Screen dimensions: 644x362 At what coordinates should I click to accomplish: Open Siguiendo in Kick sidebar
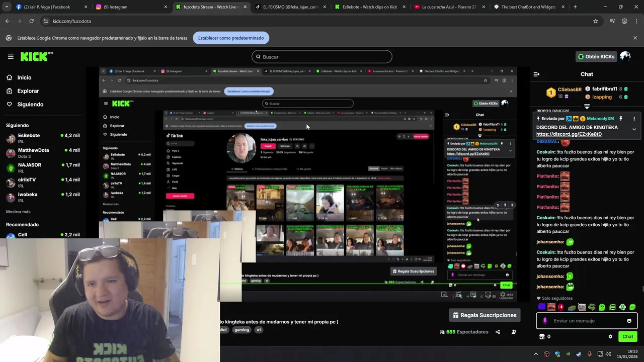(25, 104)
